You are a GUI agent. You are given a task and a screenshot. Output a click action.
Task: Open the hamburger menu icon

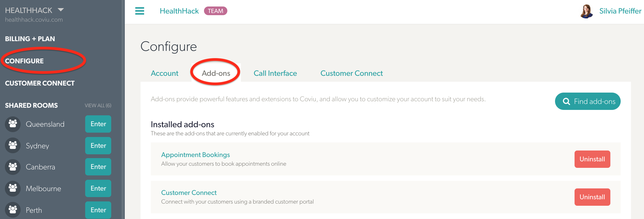tap(140, 11)
